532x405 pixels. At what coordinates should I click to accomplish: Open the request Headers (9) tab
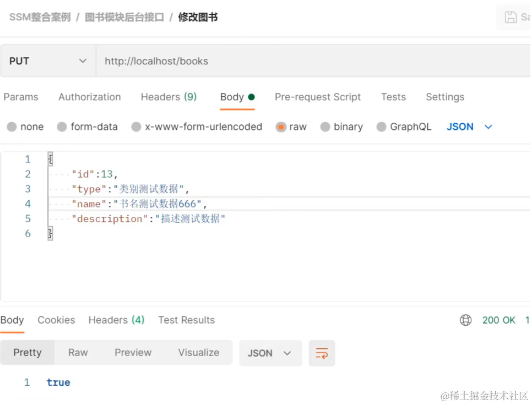click(169, 97)
